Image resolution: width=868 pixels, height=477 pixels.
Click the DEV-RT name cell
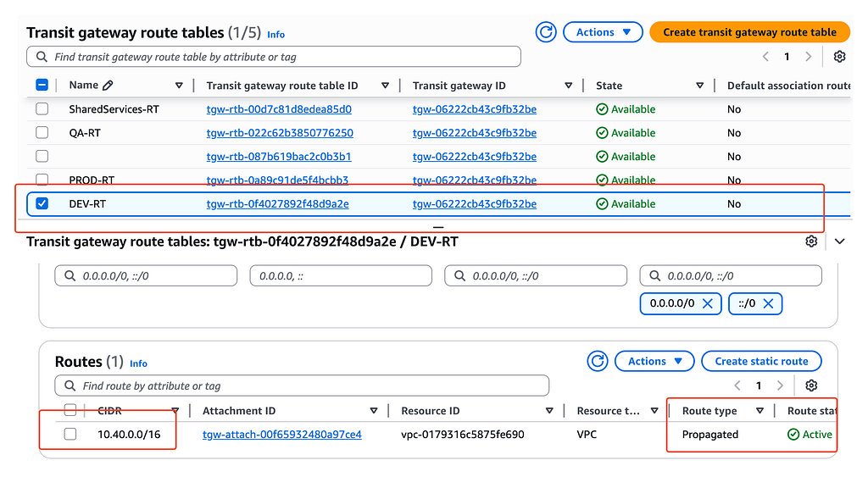pyautogui.click(x=87, y=203)
